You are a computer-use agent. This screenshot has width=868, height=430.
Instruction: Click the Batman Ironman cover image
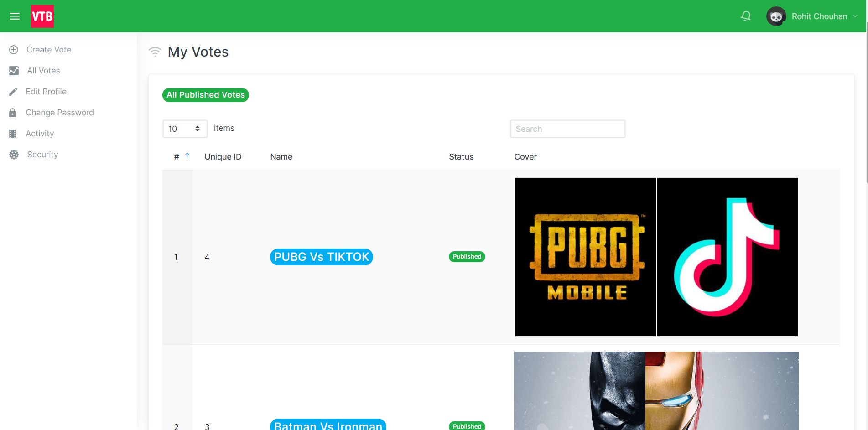tap(656, 391)
